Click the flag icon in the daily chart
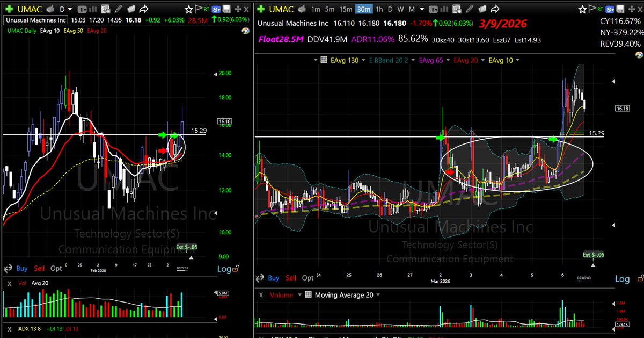Screen dimensions: 644x338 (x=198, y=8)
